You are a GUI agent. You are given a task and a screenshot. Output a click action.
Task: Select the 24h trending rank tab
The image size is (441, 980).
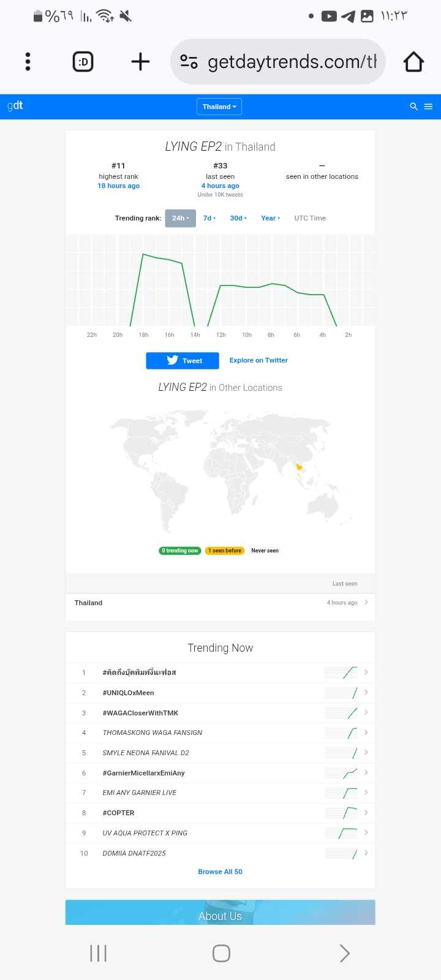coord(180,218)
